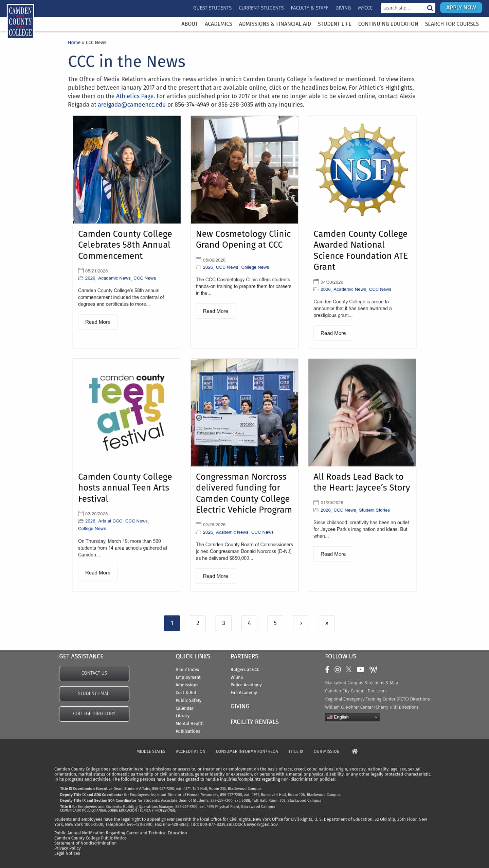Open the National Science Foundation ATE Grant headline
This screenshot has width=489, height=868.
pos(361,250)
